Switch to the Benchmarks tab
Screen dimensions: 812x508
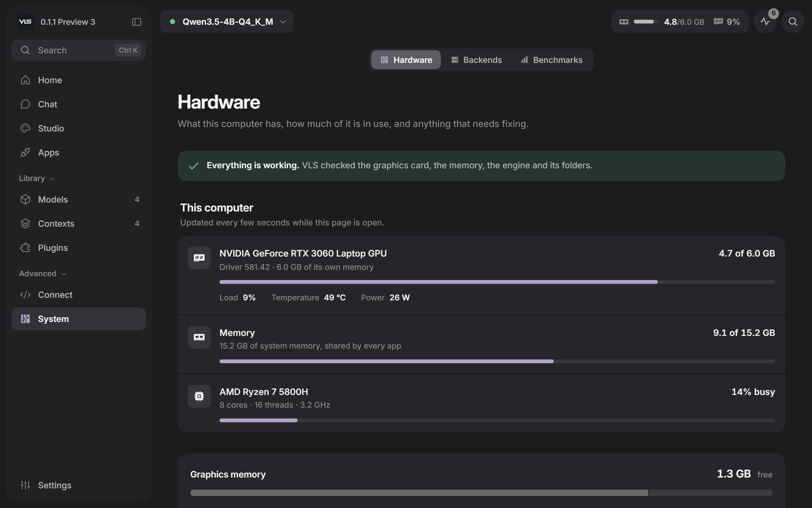[552, 60]
